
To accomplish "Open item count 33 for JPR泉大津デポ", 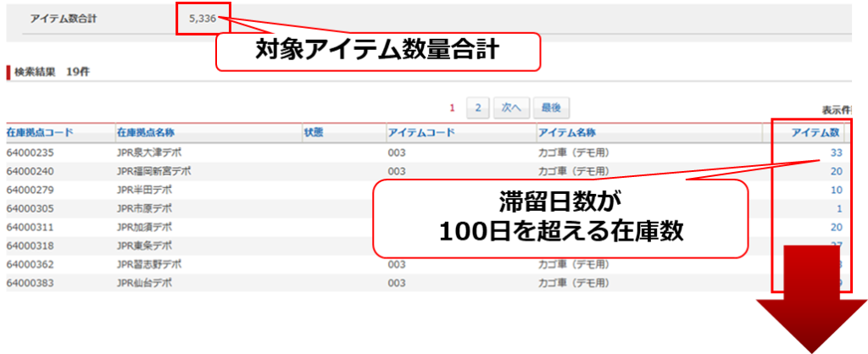I will [836, 152].
